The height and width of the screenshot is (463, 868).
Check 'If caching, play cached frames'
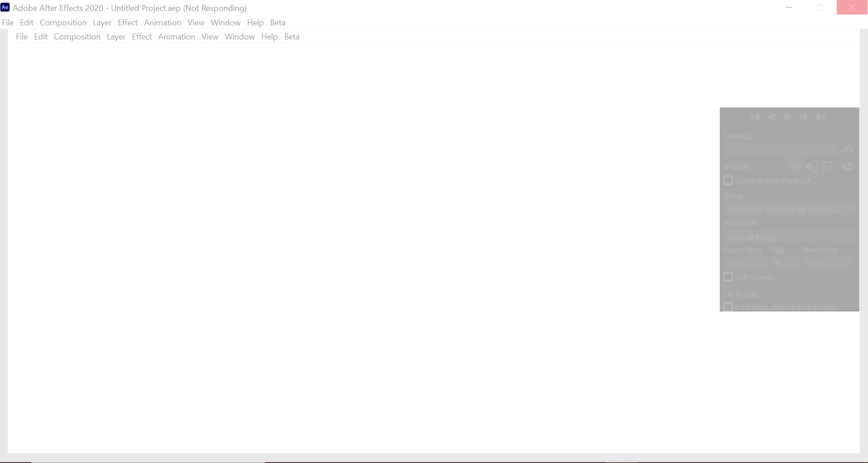click(x=729, y=307)
